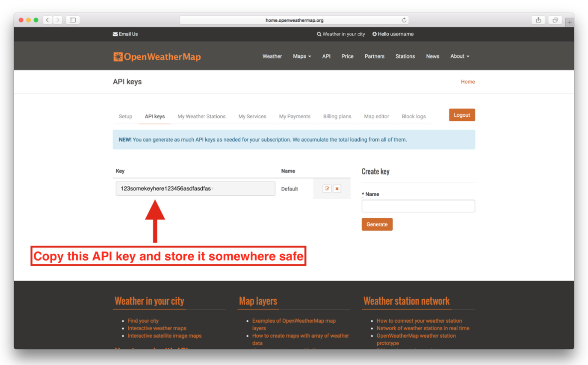Open OpenWeatherMap weather station prototype link
The height and width of the screenshot is (365, 588).
(416, 340)
